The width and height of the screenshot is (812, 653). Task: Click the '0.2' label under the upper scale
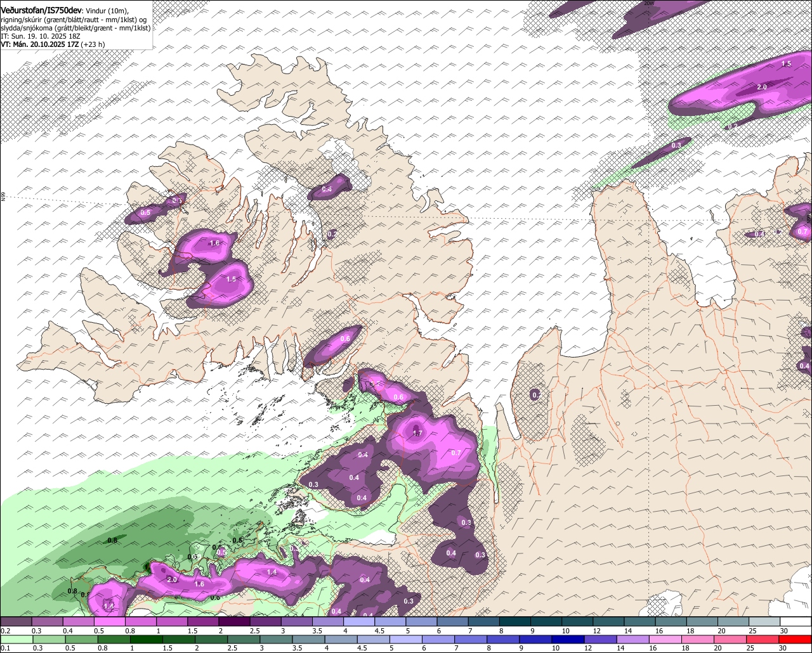[x=5, y=631]
